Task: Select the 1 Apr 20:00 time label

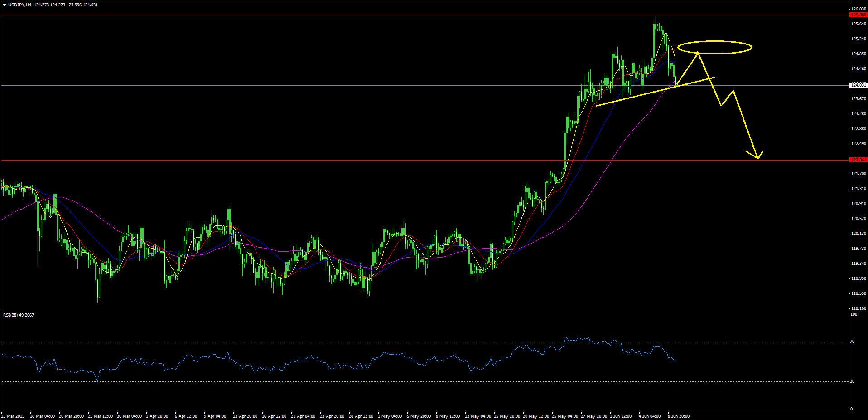Action: click(x=157, y=416)
